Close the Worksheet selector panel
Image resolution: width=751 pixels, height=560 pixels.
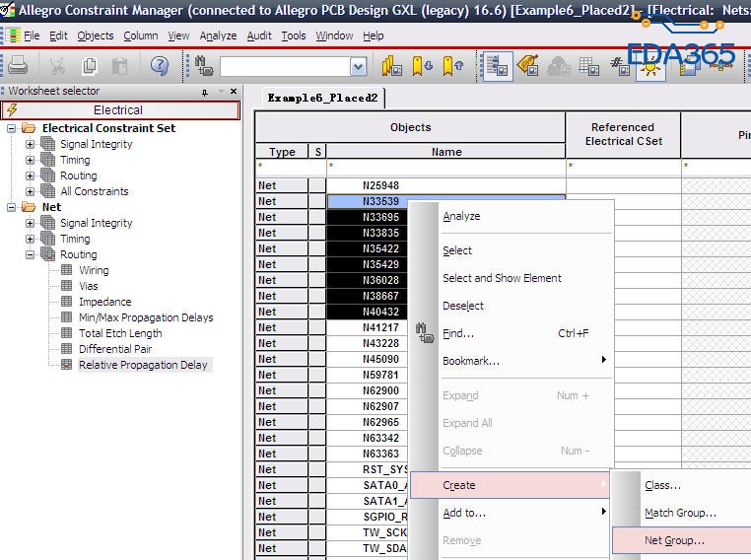234,92
